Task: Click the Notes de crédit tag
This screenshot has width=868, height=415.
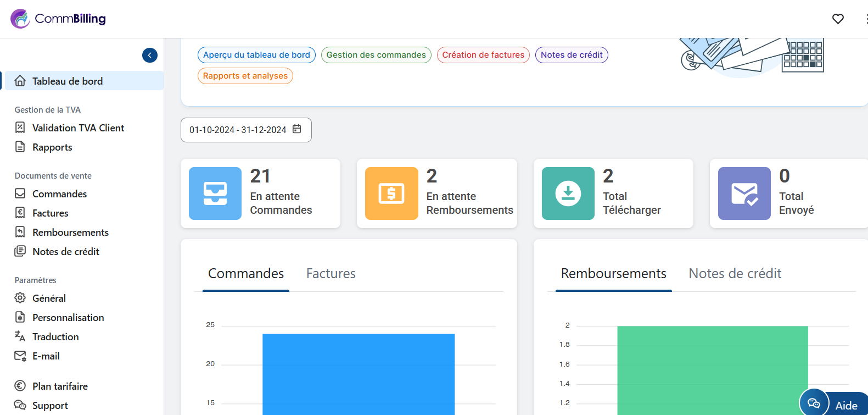Action: tap(572, 55)
